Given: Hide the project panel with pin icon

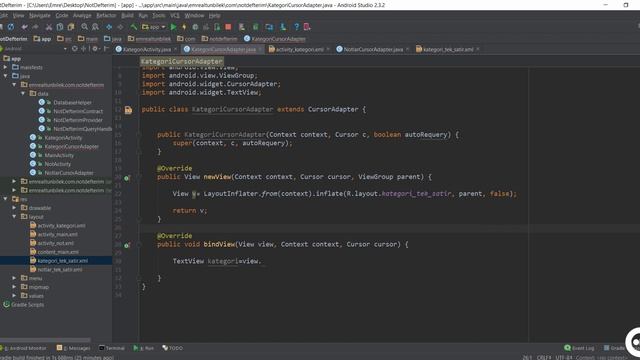Looking at the screenshot, I should (106, 49).
